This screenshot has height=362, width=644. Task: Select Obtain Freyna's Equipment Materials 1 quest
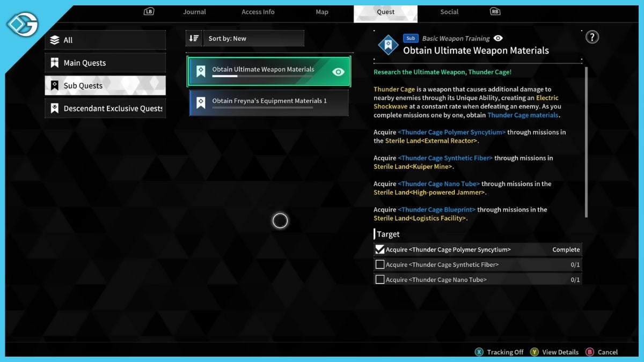click(269, 102)
